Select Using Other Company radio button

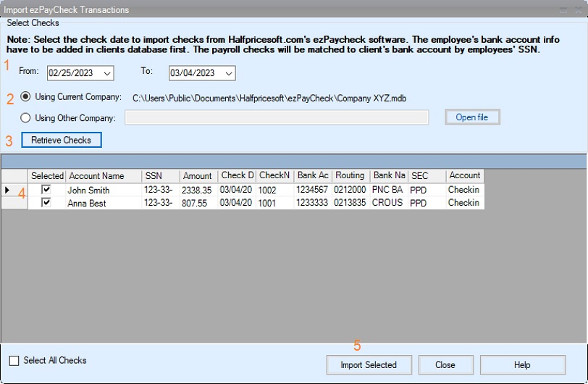tap(26, 118)
